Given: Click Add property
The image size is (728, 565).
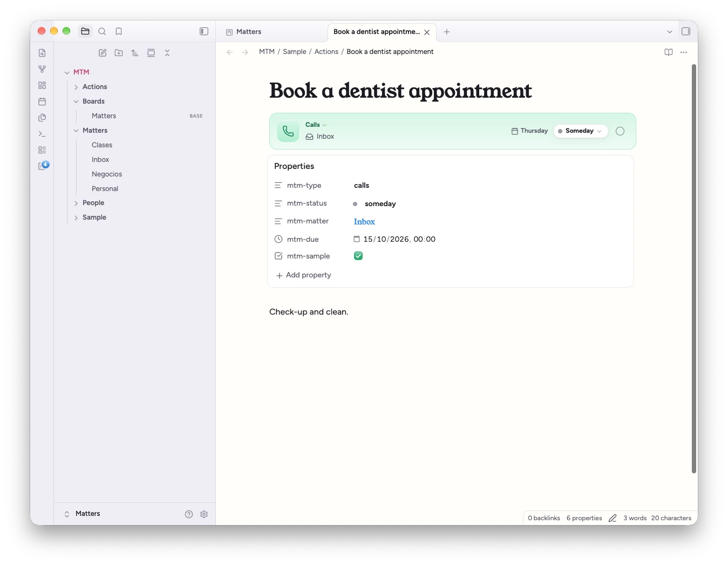Looking at the screenshot, I should click(303, 275).
